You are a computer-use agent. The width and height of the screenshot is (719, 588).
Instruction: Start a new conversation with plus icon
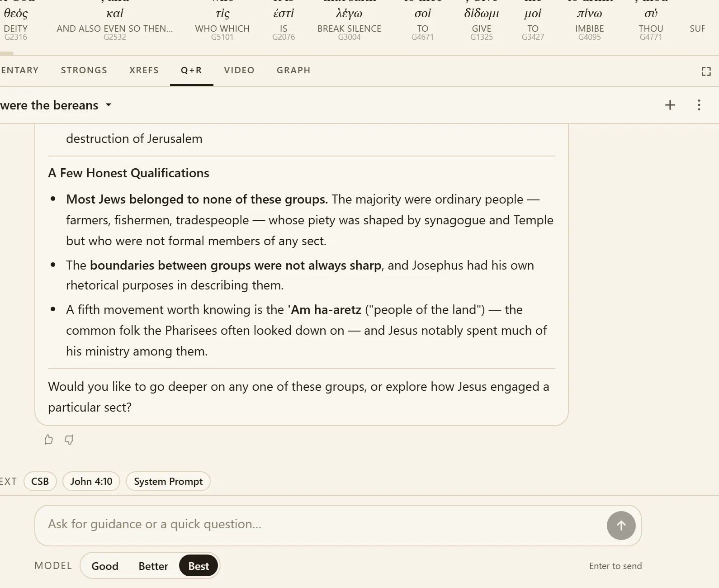tap(670, 105)
